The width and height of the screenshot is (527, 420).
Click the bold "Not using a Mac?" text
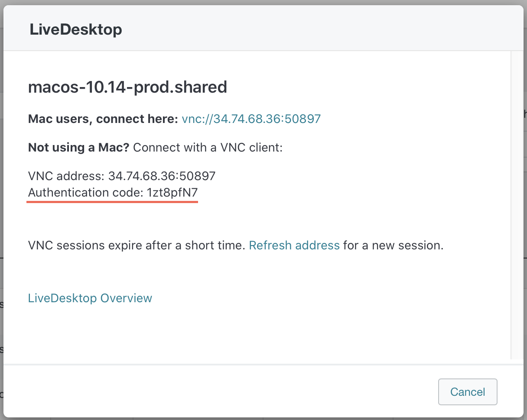coord(78,148)
